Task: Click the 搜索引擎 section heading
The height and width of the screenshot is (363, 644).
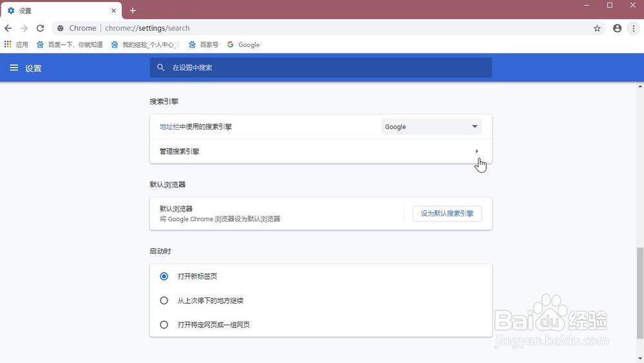Action: [x=164, y=101]
